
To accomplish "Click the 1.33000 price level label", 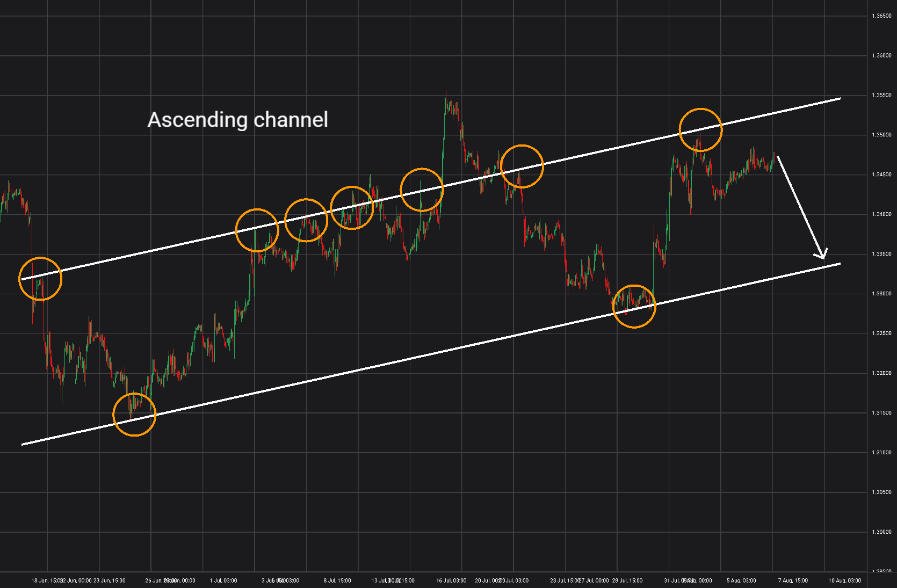I will (881, 294).
